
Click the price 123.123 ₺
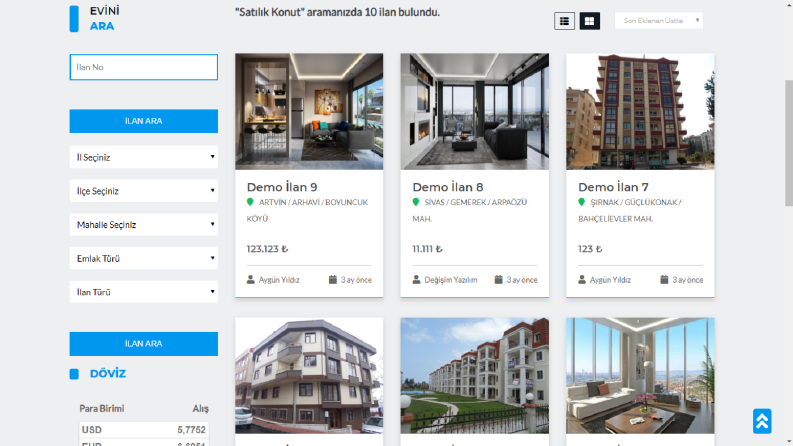267,249
